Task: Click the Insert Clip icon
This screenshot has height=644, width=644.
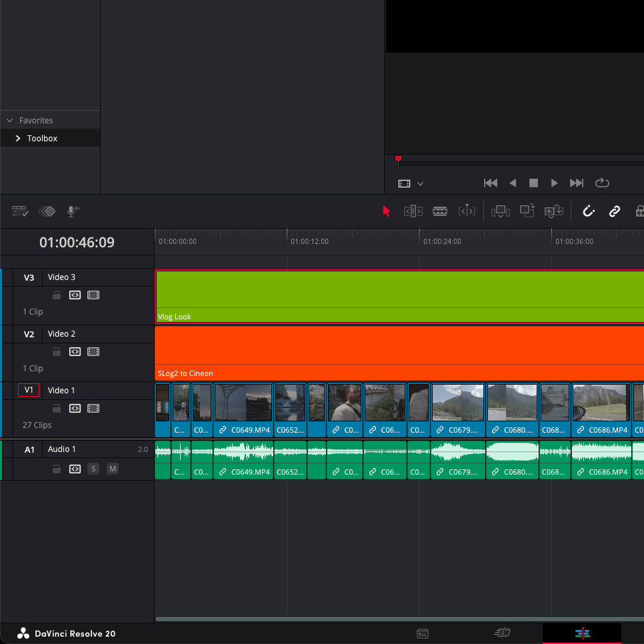Action: 501,211
